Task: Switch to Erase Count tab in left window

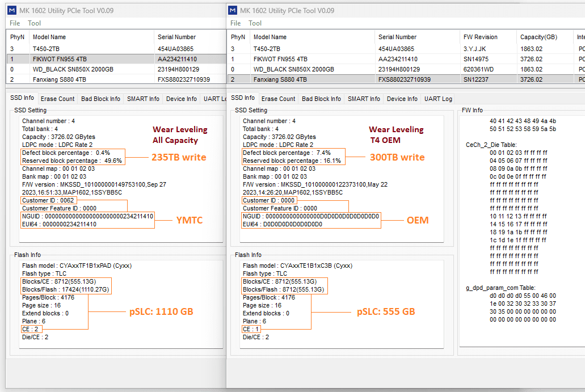Action: click(57, 99)
